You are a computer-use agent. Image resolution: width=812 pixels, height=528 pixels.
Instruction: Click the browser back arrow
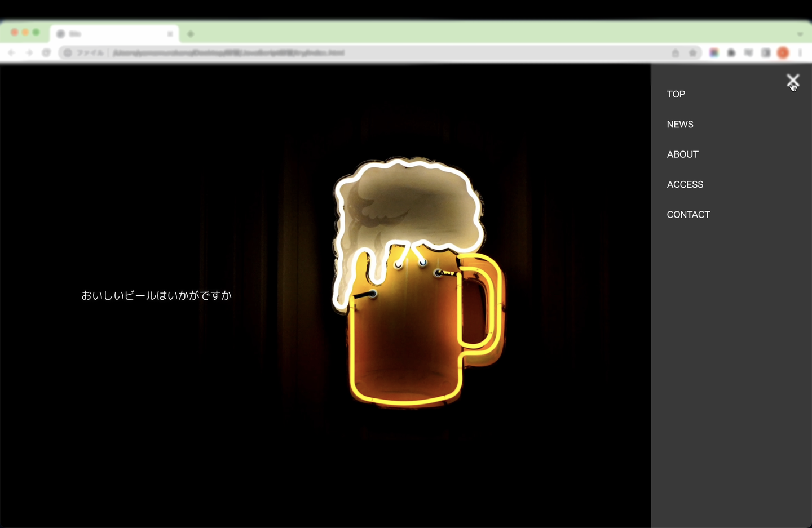pyautogui.click(x=12, y=53)
